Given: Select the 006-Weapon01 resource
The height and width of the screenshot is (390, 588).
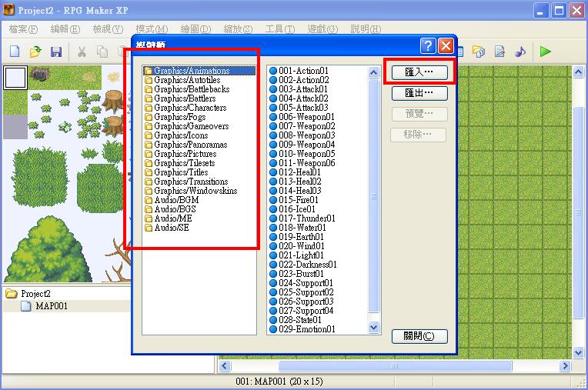Looking at the screenshot, I should pyautogui.click(x=302, y=117).
